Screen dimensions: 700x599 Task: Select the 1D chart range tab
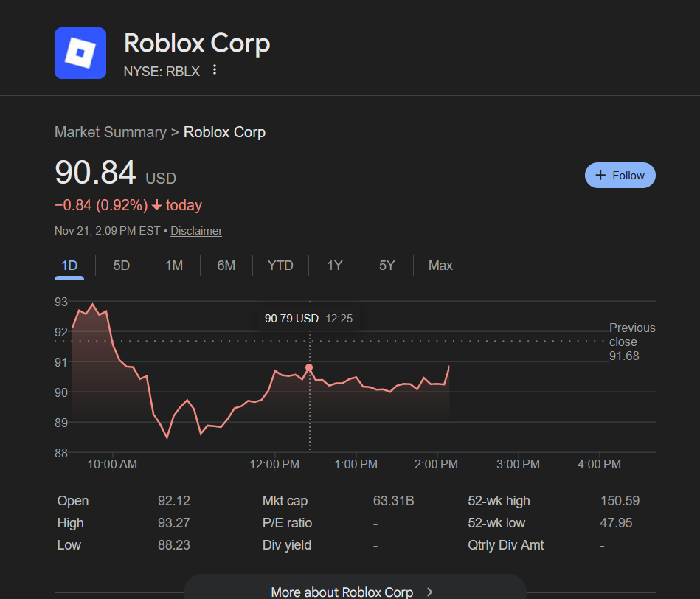point(69,266)
